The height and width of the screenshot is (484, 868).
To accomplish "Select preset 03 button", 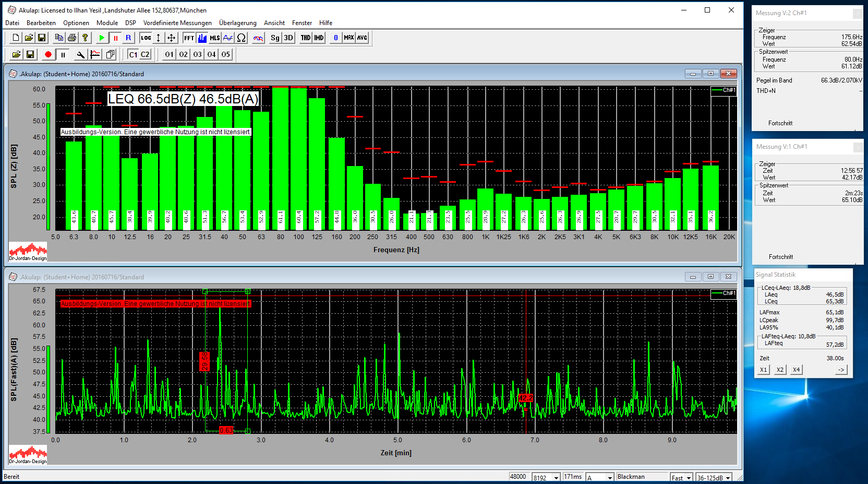I will tap(198, 54).
